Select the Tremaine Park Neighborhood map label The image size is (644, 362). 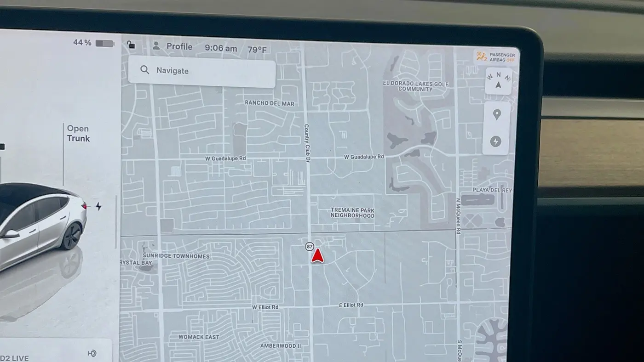pos(352,213)
